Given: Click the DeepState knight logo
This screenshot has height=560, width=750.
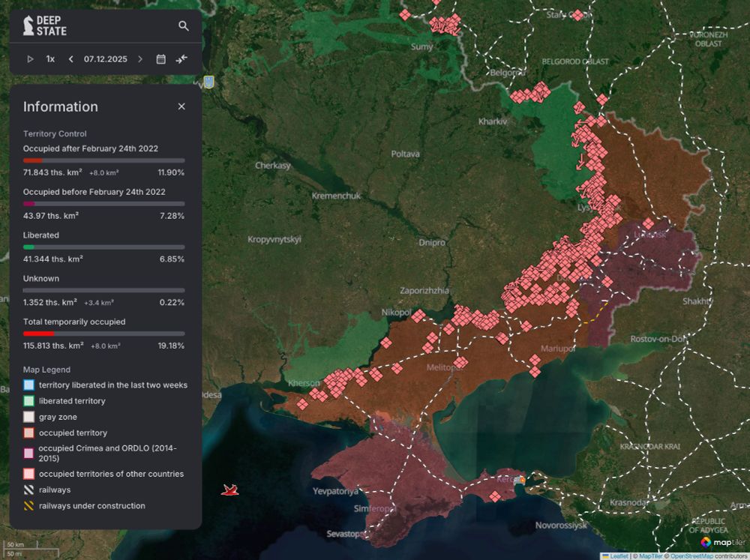Looking at the screenshot, I should coord(28,25).
